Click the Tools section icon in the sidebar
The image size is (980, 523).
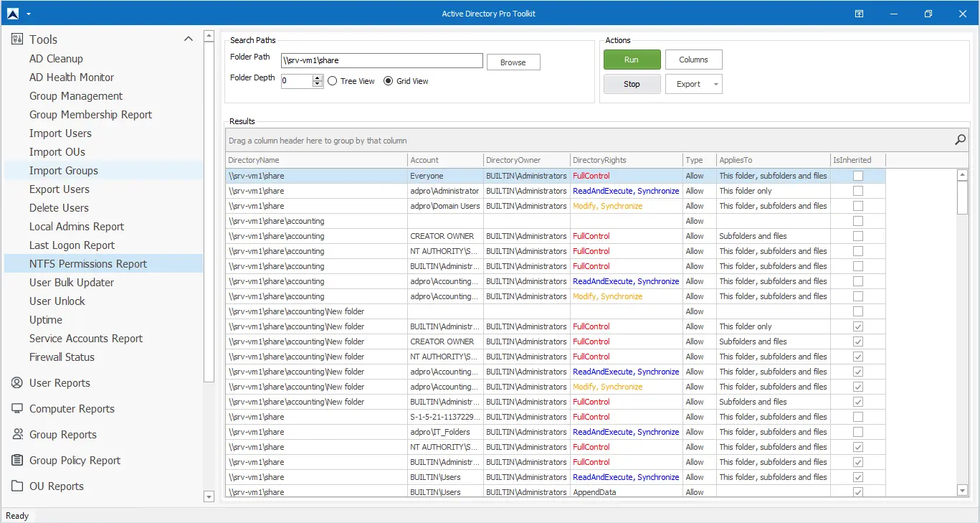tap(17, 39)
